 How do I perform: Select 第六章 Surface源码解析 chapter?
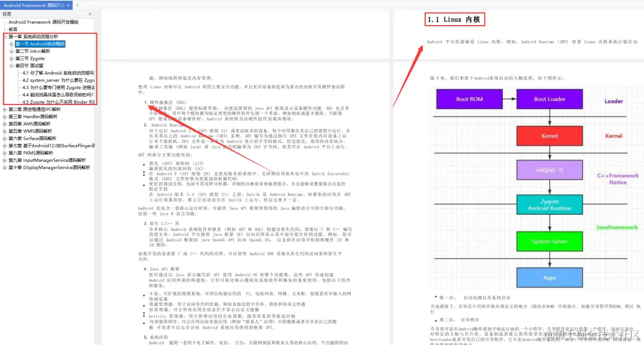pyautogui.click(x=32, y=138)
